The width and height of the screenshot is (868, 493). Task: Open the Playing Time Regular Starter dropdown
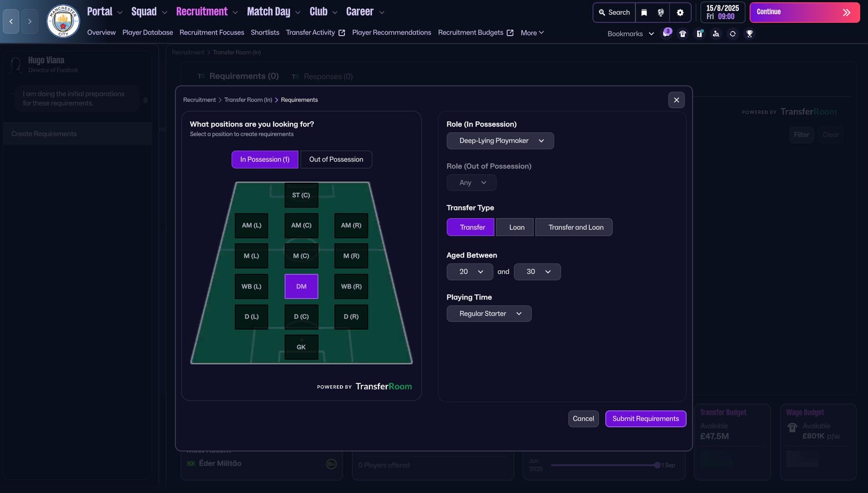(x=489, y=314)
